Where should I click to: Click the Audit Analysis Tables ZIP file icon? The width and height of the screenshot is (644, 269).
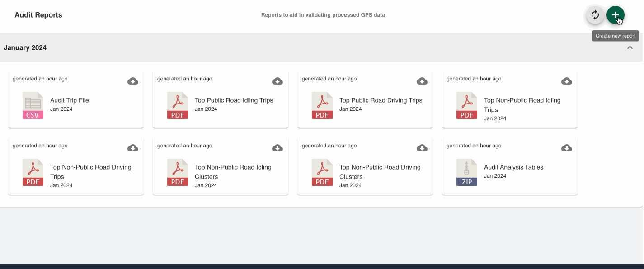click(x=467, y=172)
